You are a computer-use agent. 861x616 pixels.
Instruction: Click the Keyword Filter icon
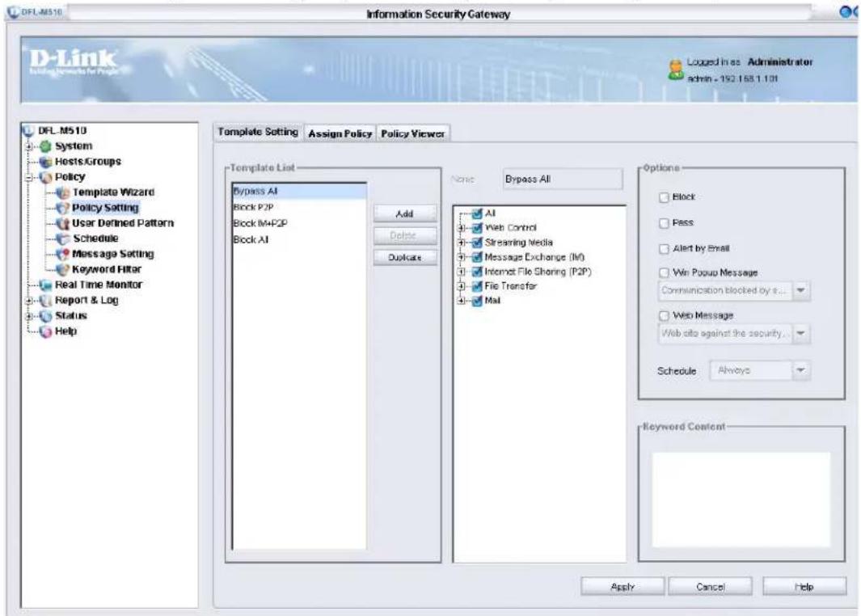pyautogui.click(x=63, y=269)
